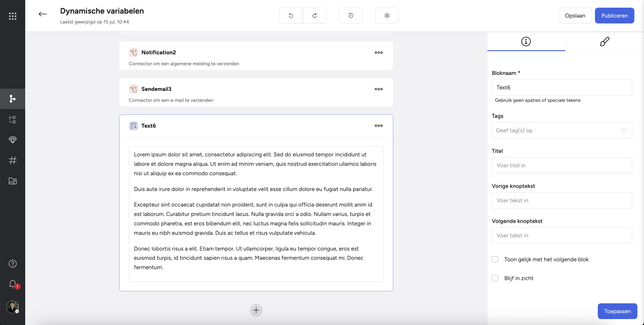Image resolution: width=644 pixels, height=325 pixels.
Task: Redo the last change
Action: 315,16
